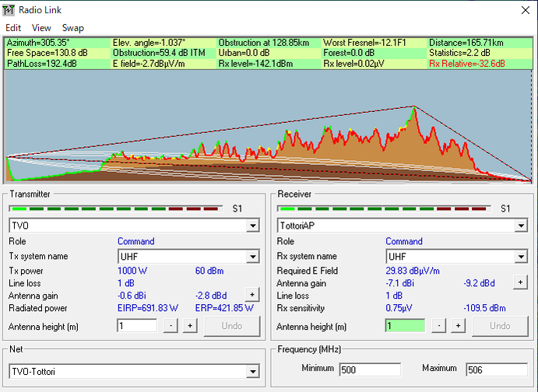The width and height of the screenshot is (538, 392).
Task: Expand the Net dropdown showing TVO-Tottori
Action: point(253,371)
